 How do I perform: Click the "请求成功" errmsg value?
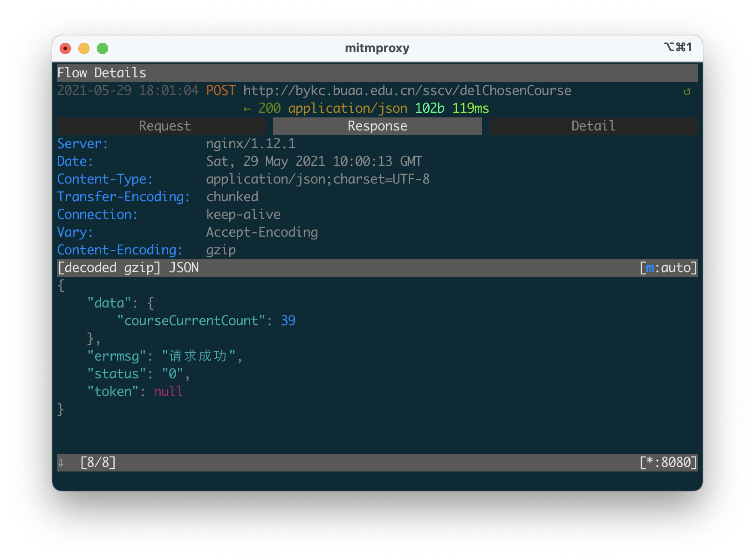[199, 356]
